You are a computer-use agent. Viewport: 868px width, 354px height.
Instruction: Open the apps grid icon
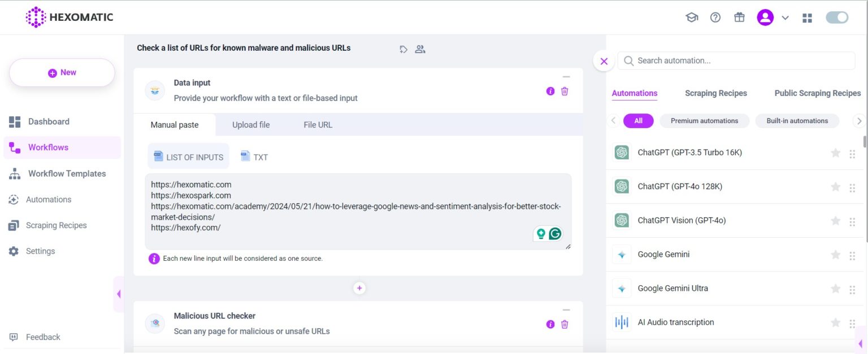click(x=807, y=18)
